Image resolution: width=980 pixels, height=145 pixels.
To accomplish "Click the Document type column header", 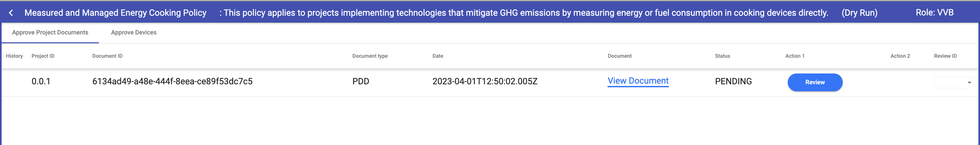I will tap(370, 56).
